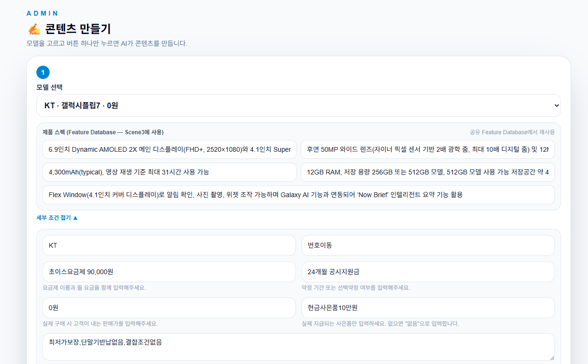
Task: Collapse the 세부 조건 접기 section
Action: [57, 218]
